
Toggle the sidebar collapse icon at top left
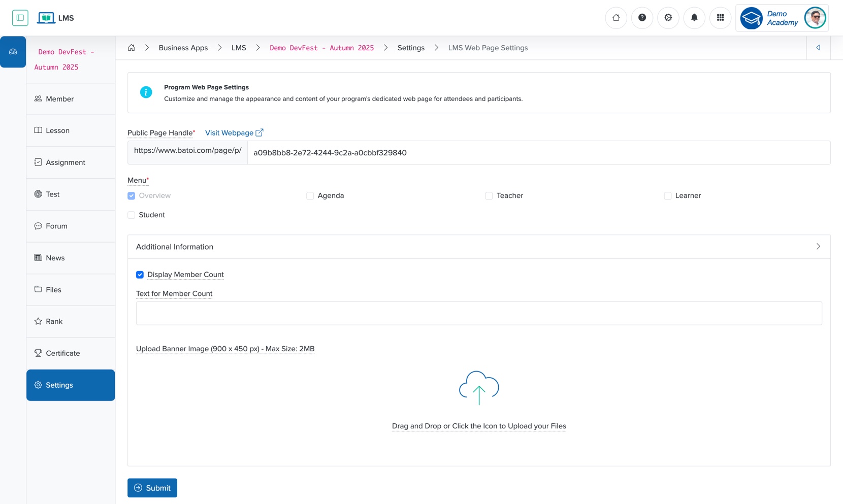coord(20,17)
